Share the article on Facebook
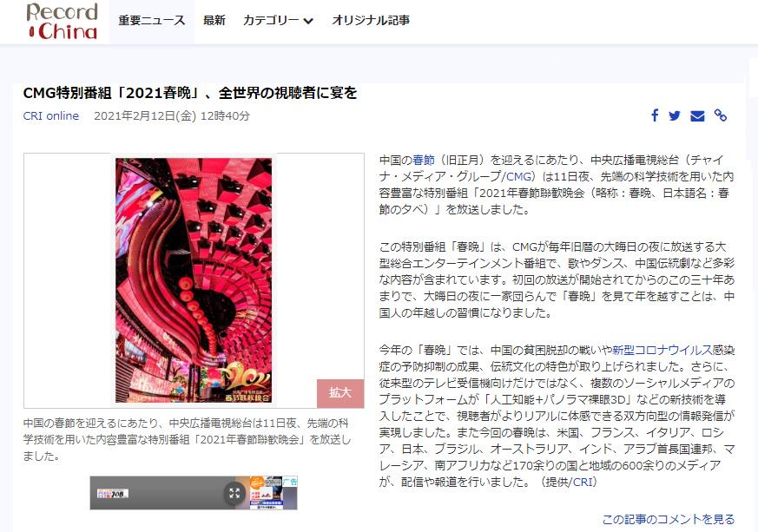This screenshot has width=758, height=532. pyautogui.click(x=655, y=116)
